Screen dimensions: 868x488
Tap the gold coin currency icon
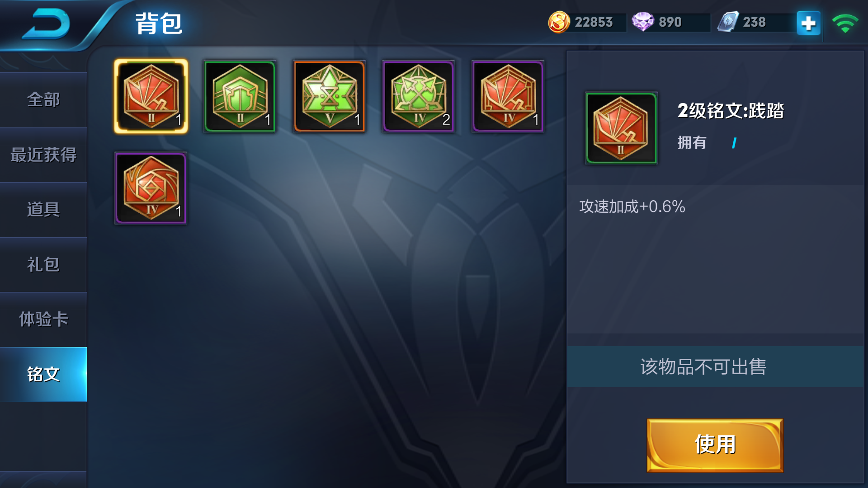[559, 22]
